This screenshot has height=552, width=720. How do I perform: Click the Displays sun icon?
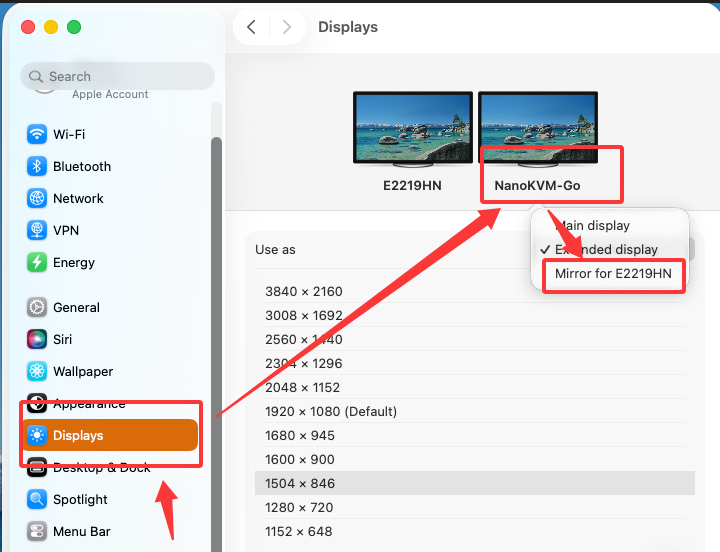[37, 435]
